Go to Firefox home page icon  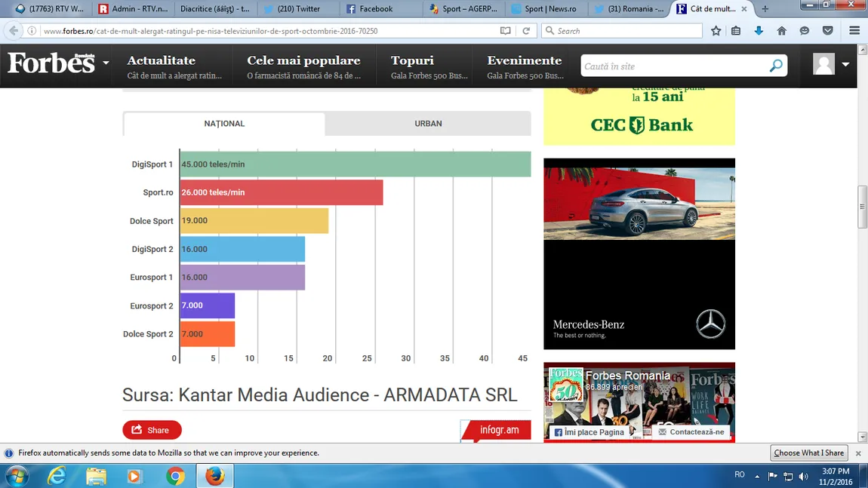tap(782, 31)
